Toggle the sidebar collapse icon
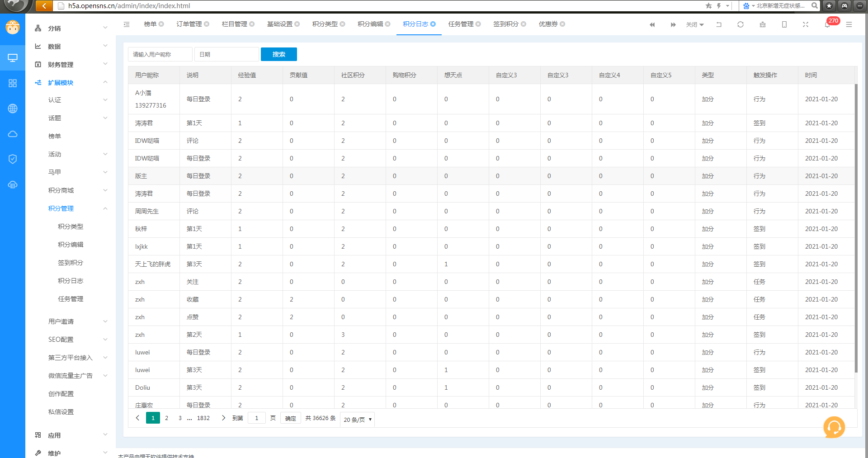 [127, 24]
